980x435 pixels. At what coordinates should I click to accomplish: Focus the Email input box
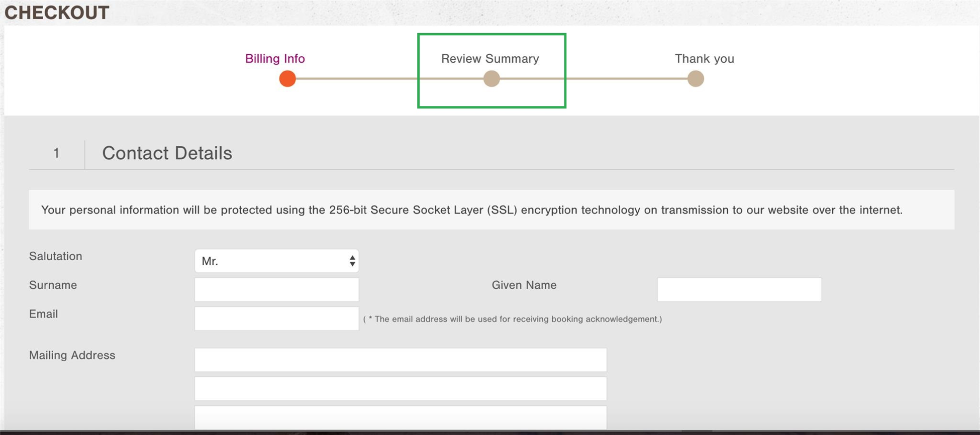tap(276, 319)
